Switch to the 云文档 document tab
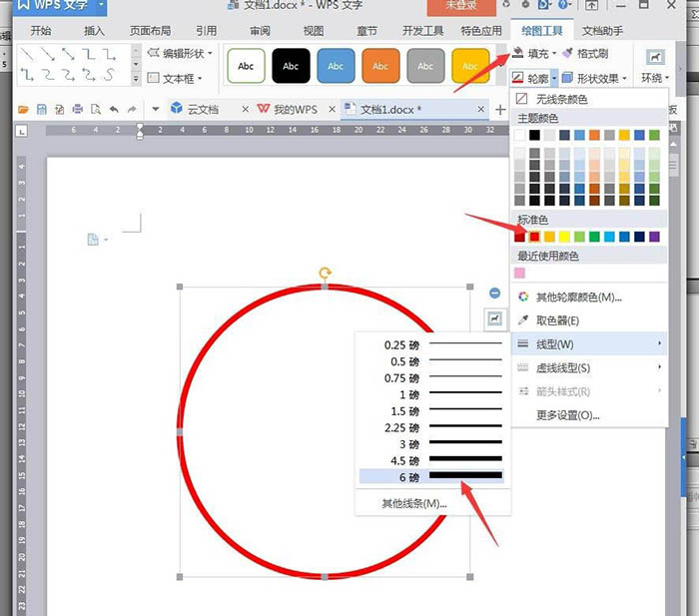This screenshot has height=616, width=699. tap(203, 109)
